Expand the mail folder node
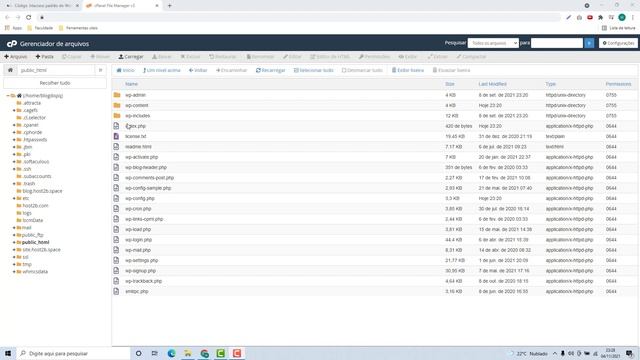Image resolution: width=640 pixels, height=360 pixels. pyautogui.click(x=14, y=227)
